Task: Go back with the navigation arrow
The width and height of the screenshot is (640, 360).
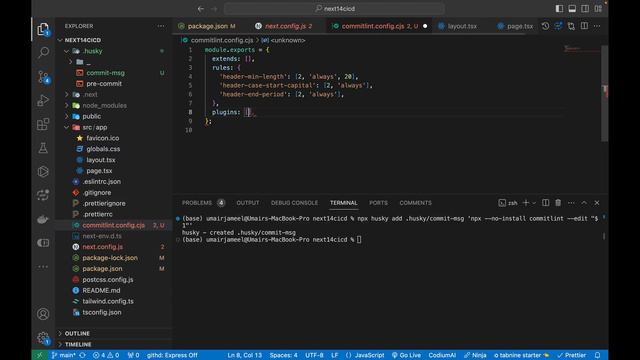Action: point(200,9)
